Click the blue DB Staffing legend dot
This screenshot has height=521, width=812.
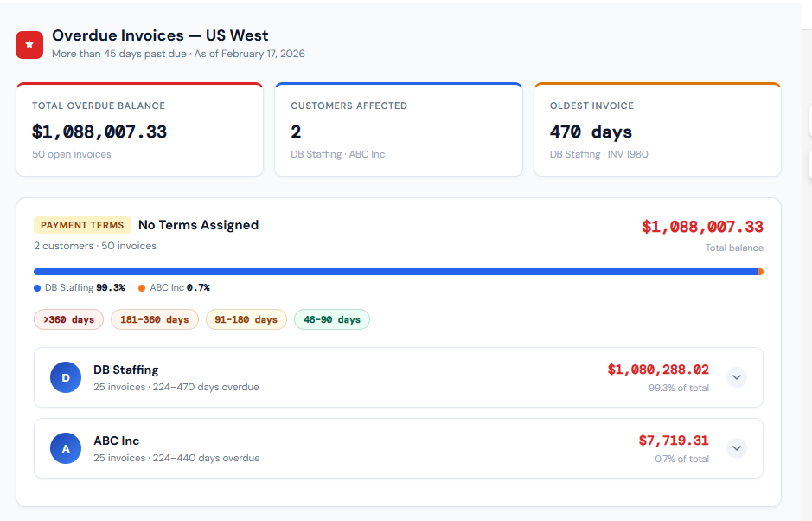[37, 288]
